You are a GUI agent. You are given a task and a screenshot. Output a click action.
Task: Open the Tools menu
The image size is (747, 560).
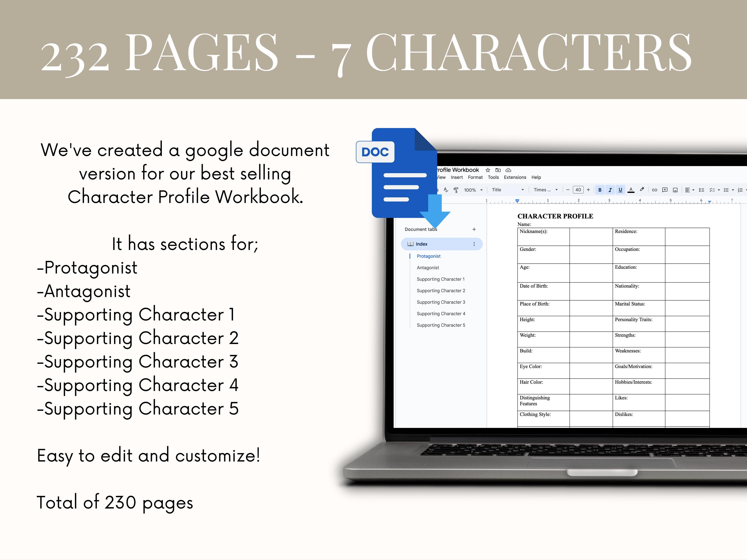tap(493, 177)
